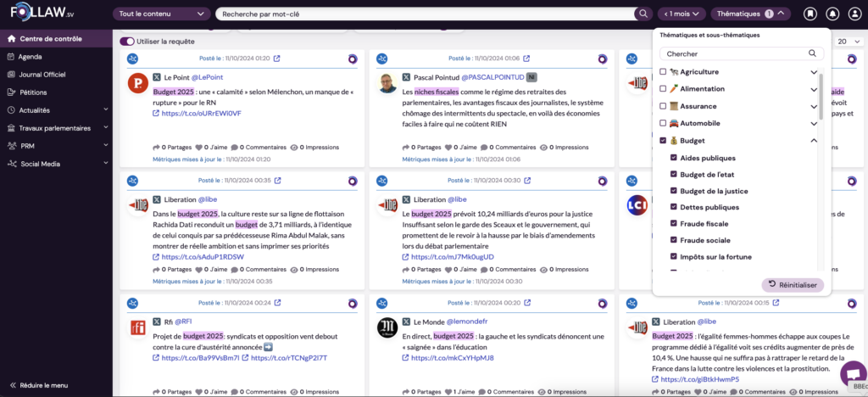Expand the Alimentation sub-themes chevron
This screenshot has height=397, width=868.
click(814, 89)
